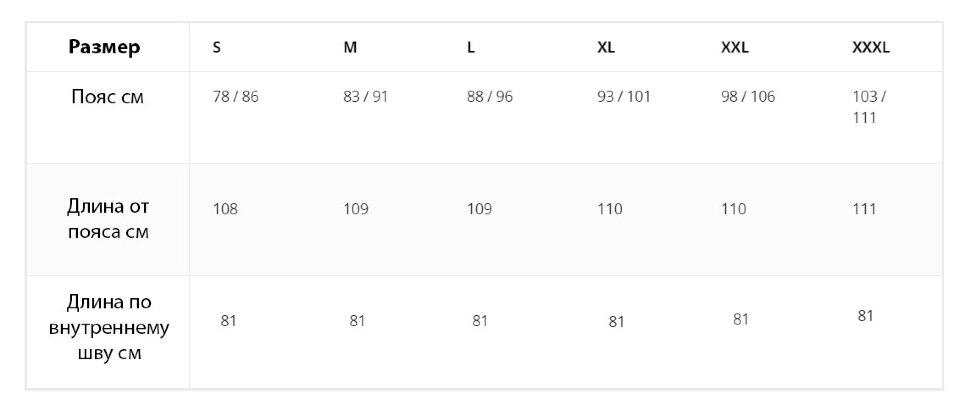The image size is (970, 416).
Task: Click the 108 length value for S
Action: click(x=225, y=209)
